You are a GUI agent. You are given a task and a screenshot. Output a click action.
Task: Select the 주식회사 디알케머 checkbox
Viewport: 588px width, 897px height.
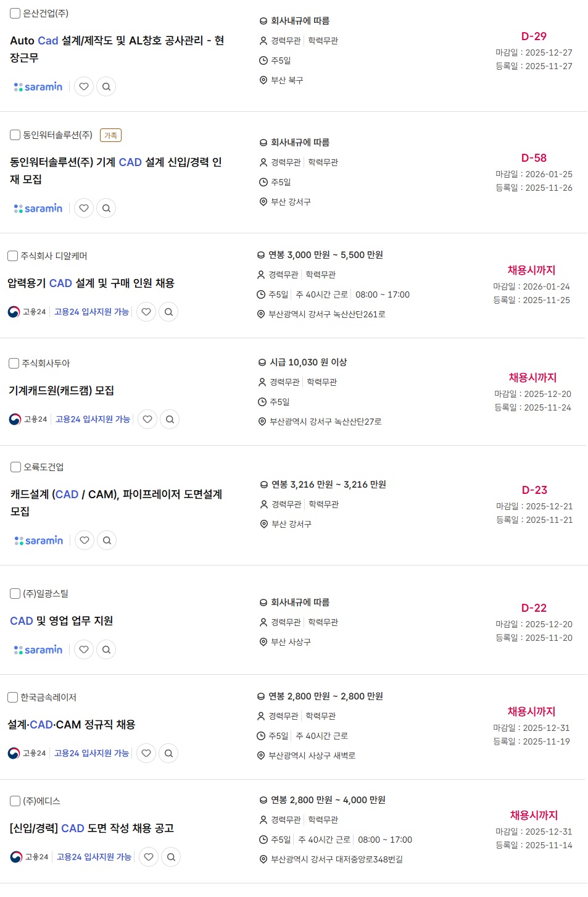click(13, 256)
